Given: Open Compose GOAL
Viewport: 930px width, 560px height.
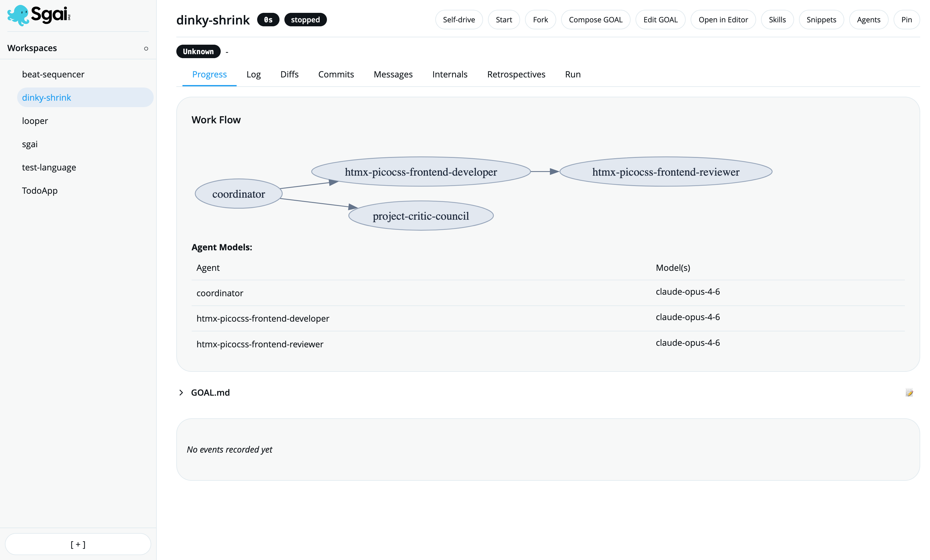Looking at the screenshot, I should (595, 20).
